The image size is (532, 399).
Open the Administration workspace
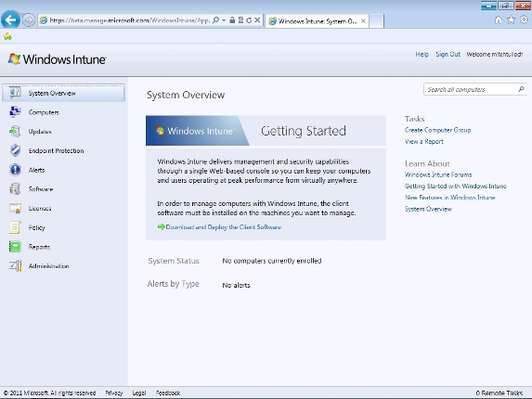pyautogui.click(x=49, y=266)
